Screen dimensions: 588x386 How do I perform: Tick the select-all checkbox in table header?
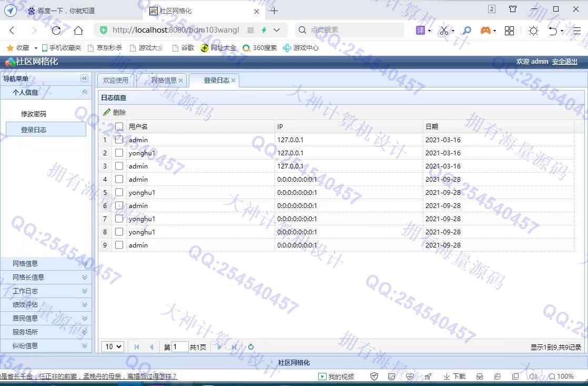(119, 126)
